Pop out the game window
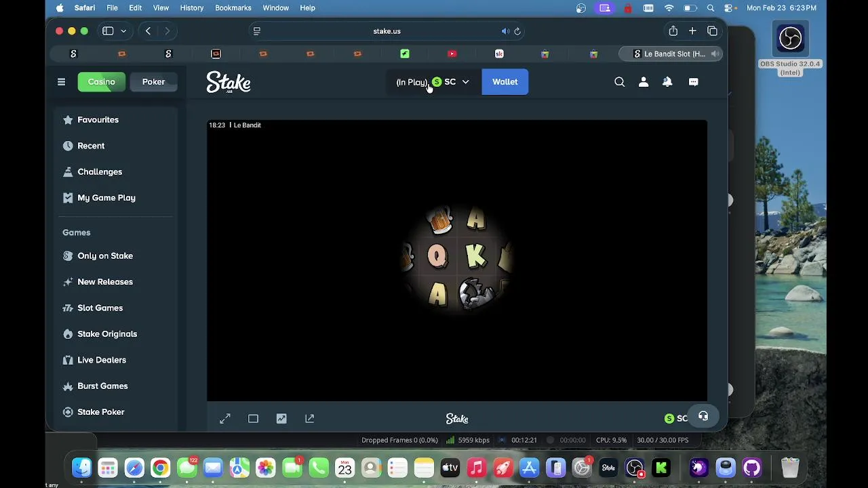 (x=310, y=419)
